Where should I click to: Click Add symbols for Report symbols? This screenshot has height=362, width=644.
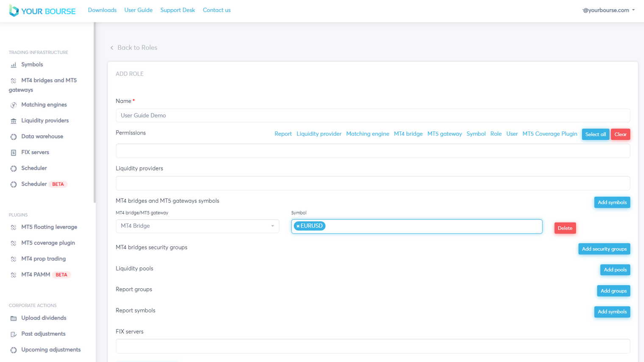tap(612, 312)
